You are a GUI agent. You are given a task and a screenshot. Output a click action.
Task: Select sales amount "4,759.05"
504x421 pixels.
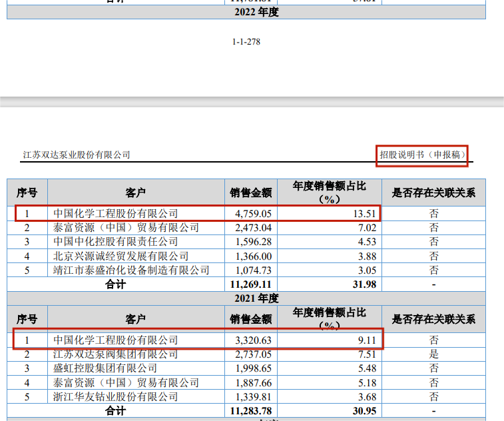pos(253,214)
